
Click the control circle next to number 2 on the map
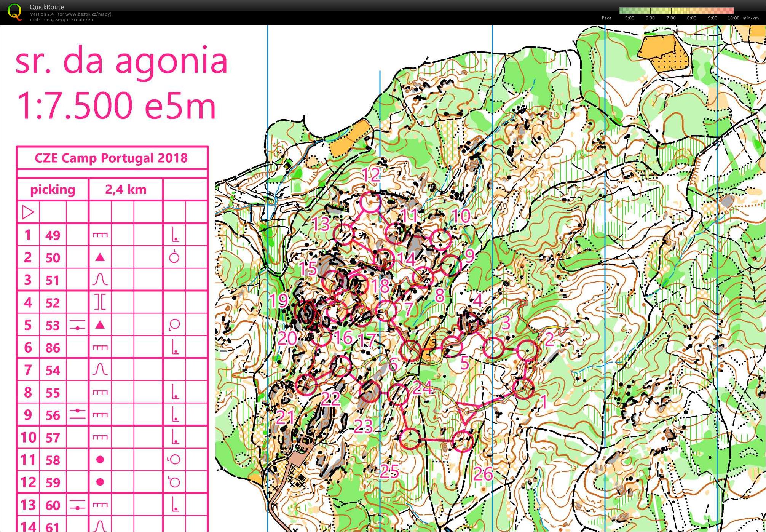pos(528,350)
